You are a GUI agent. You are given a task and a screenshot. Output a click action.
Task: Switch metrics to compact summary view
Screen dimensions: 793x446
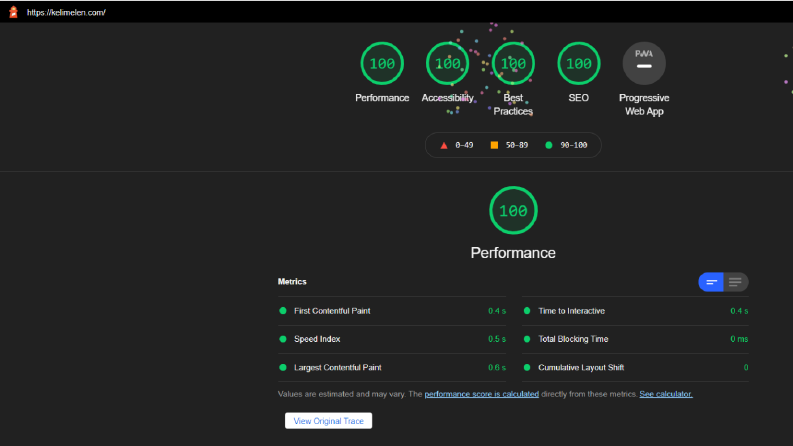point(711,282)
